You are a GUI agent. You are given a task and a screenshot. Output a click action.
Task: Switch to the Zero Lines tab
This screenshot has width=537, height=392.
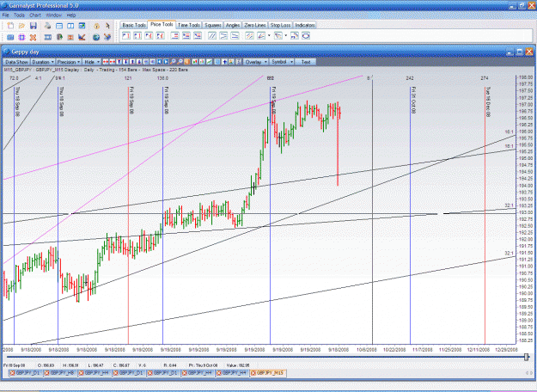(255, 25)
